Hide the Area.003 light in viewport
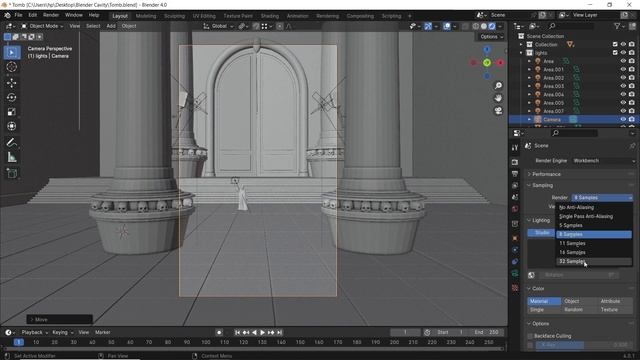 623,86
